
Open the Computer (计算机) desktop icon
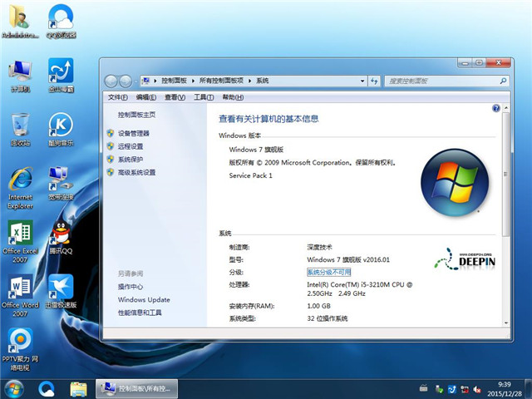20,76
